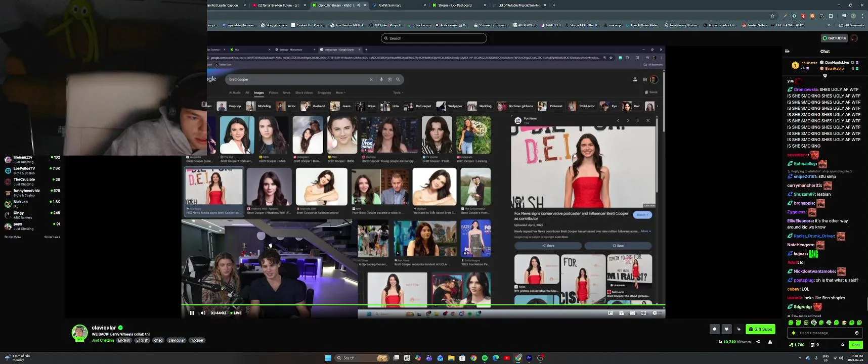
Task: Click the Windows taskbar Search box
Action: [x=362, y=358]
